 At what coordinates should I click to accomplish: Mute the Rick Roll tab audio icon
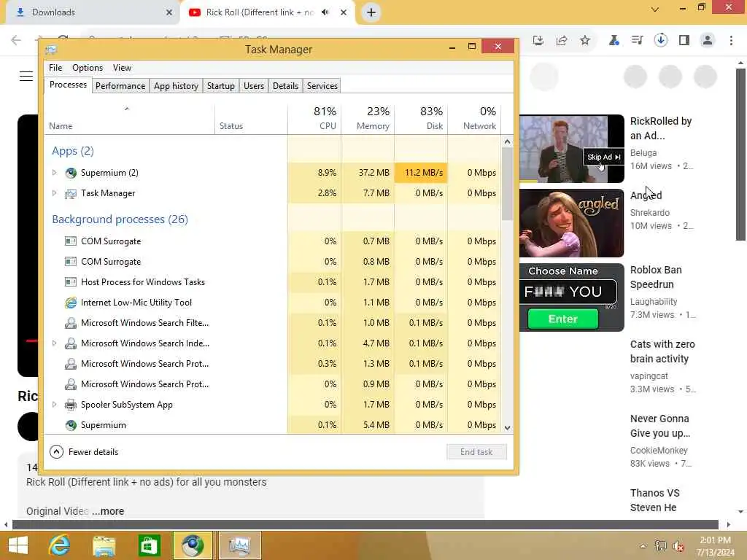click(325, 12)
